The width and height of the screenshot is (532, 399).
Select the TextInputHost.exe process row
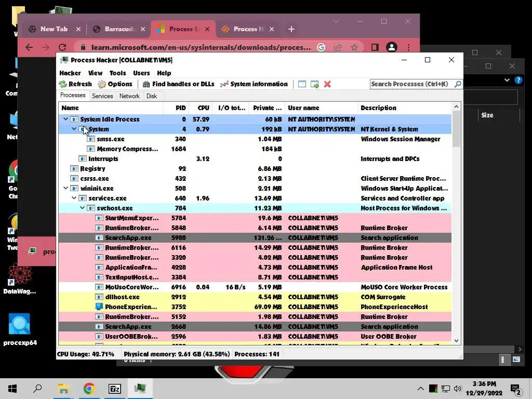pyautogui.click(x=255, y=277)
